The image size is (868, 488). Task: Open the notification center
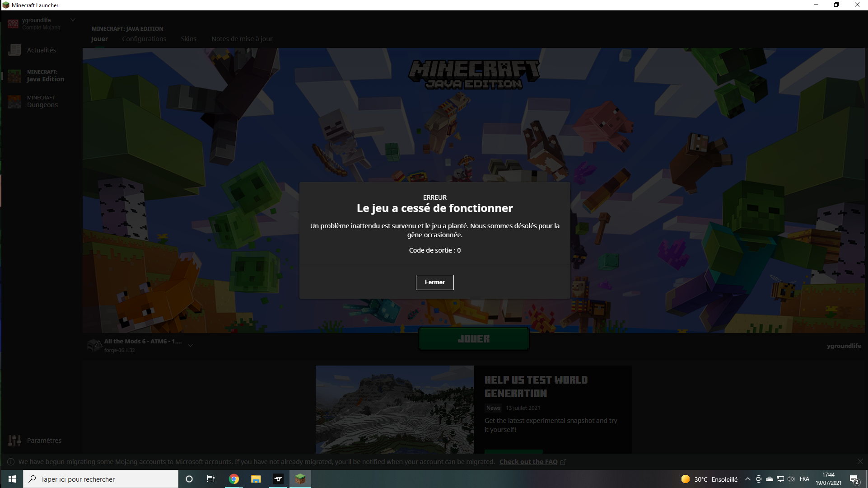pyautogui.click(x=854, y=479)
